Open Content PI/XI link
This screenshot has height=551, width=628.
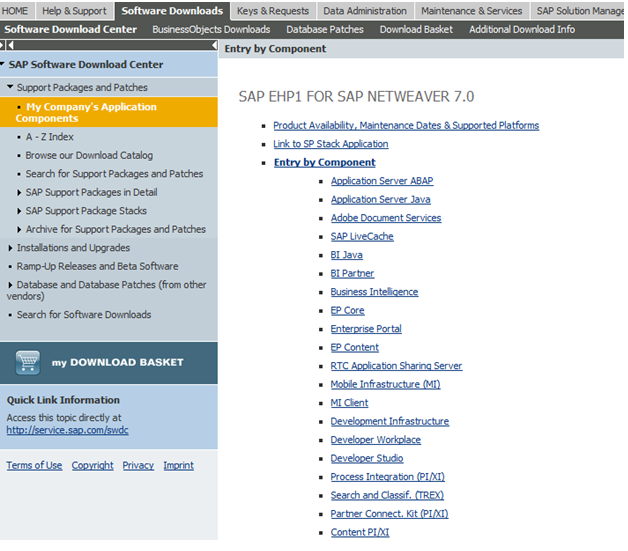(360, 532)
